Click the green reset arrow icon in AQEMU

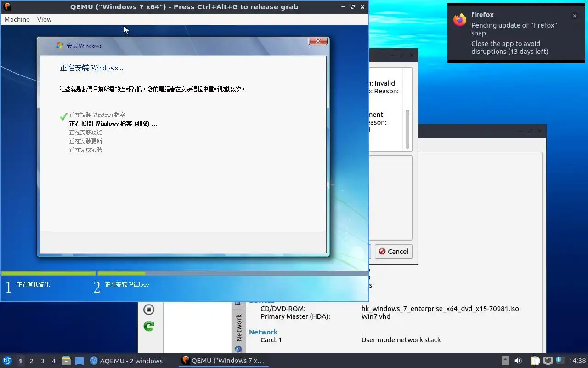[148, 326]
